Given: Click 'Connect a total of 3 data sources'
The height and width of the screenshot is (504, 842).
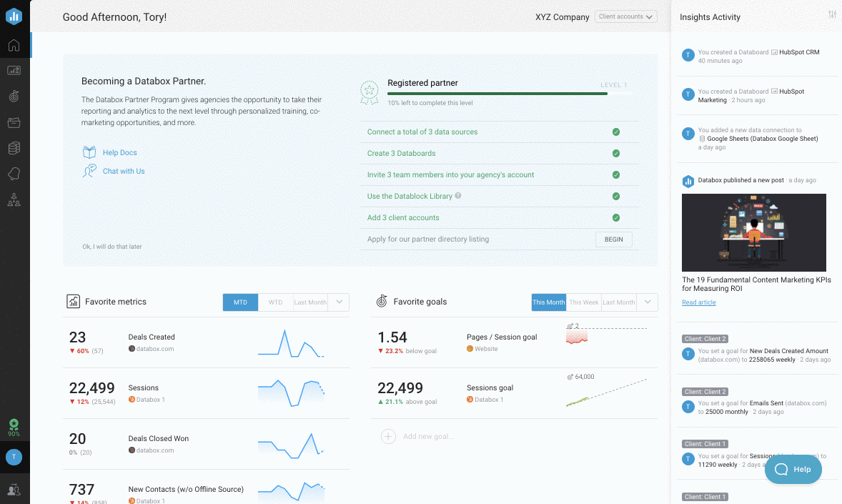Looking at the screenshot, I should click(x=422, y=132).
